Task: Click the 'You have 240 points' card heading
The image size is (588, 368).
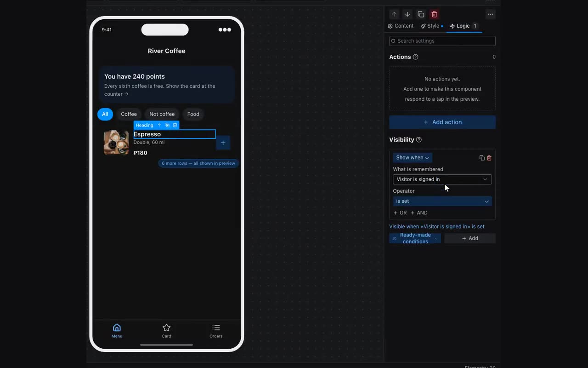Action: [135, 76]
